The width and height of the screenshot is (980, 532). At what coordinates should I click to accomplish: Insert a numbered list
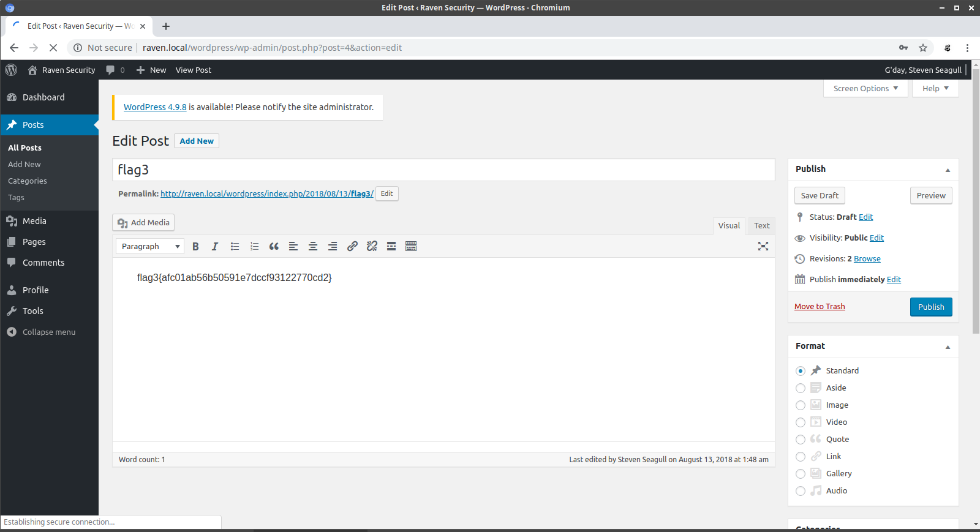254,246
